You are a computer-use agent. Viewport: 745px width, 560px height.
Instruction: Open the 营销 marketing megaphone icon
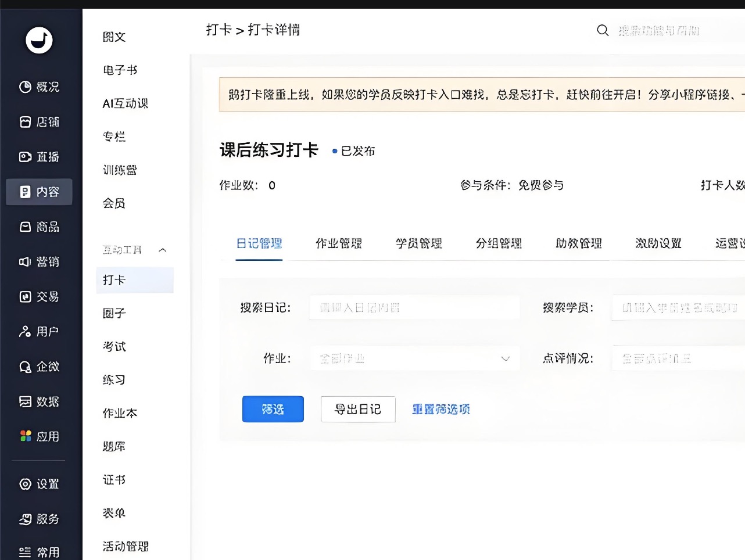point(25,262)
